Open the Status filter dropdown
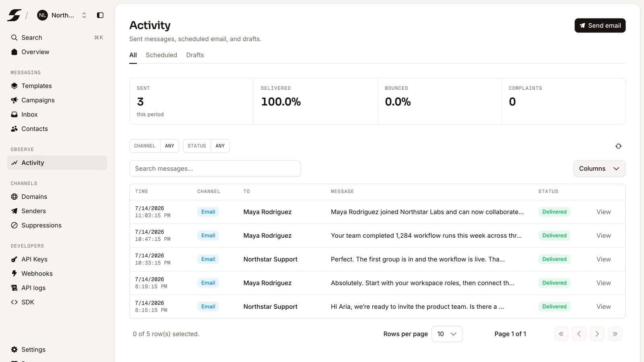This screenshot has height=362, width=644. click(206, 146)
